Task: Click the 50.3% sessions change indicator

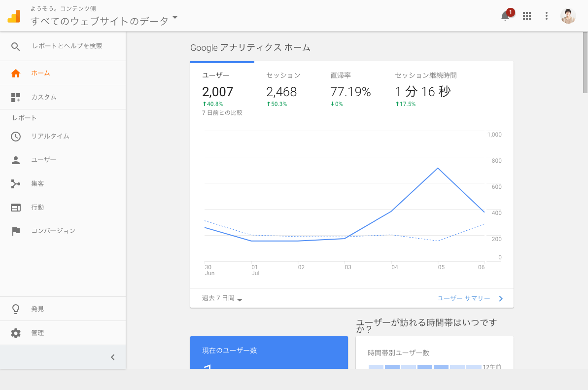Action: (277, 104)
